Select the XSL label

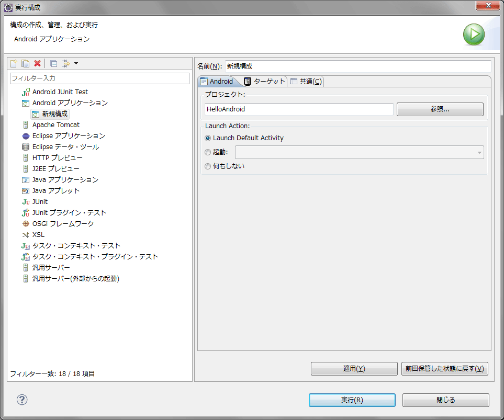(x=38, y=235)
